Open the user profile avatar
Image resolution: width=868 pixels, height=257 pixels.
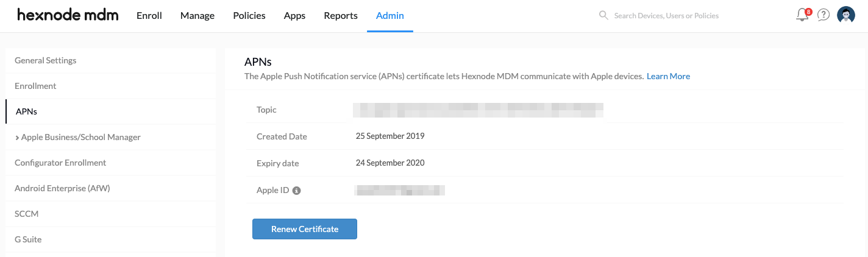click(846, 15)
